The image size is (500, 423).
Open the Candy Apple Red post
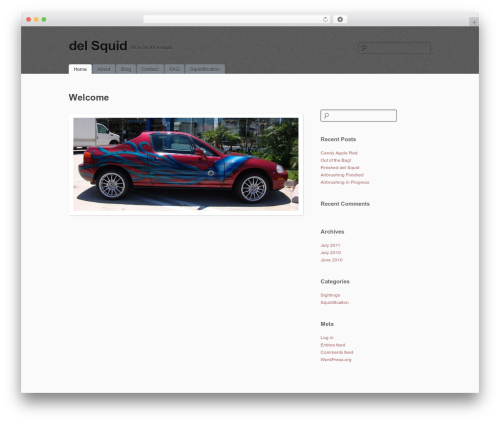click(339, 153)
